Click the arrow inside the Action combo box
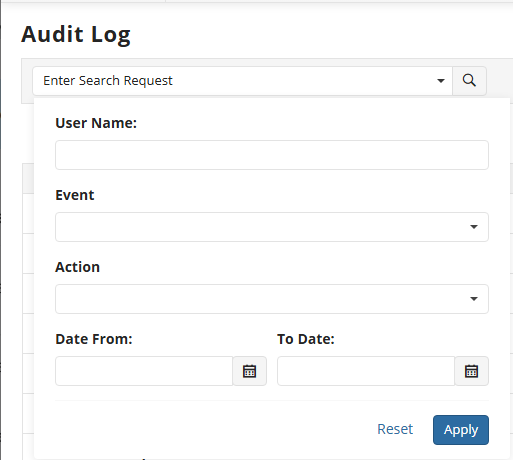This screenshot has width=513, height=460. click(x=474, y=299)
